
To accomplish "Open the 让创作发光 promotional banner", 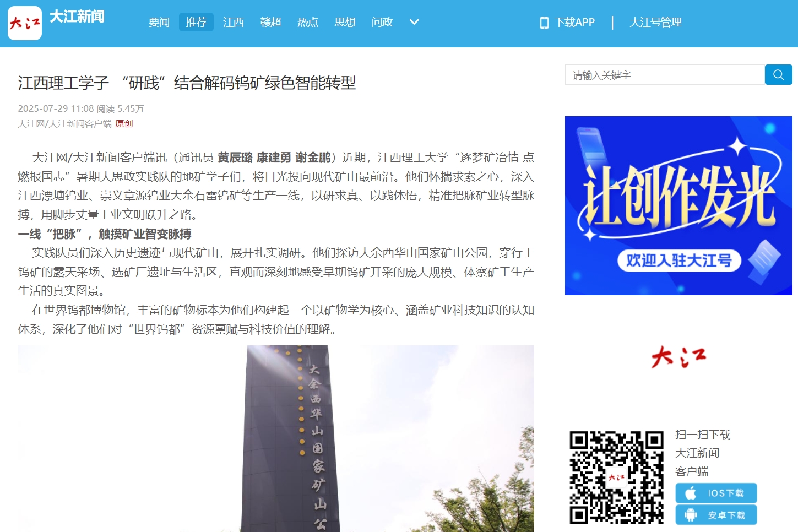I will (678, 205).
